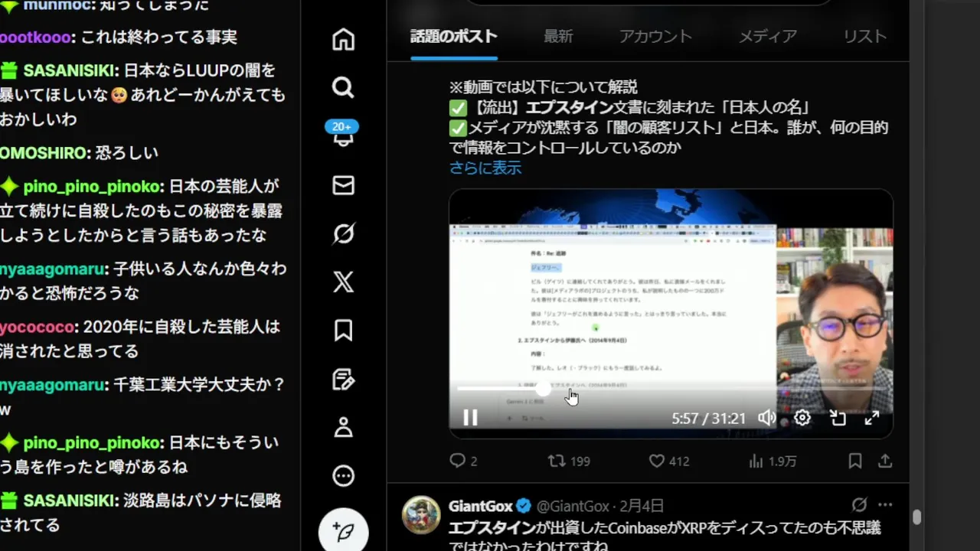
Task: Bookmark the video post
Action: click(x=855, y=461)
